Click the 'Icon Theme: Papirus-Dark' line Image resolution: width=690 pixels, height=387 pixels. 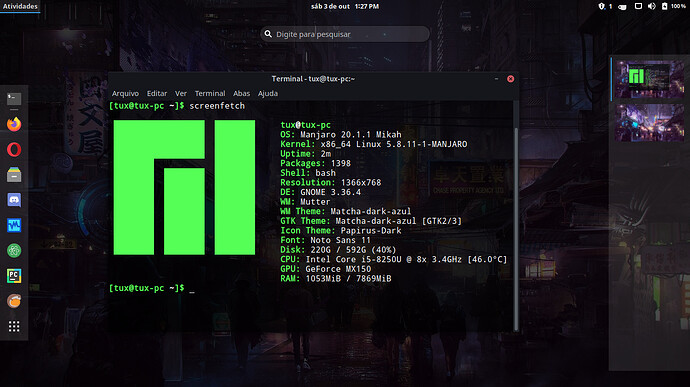[341, 230]
